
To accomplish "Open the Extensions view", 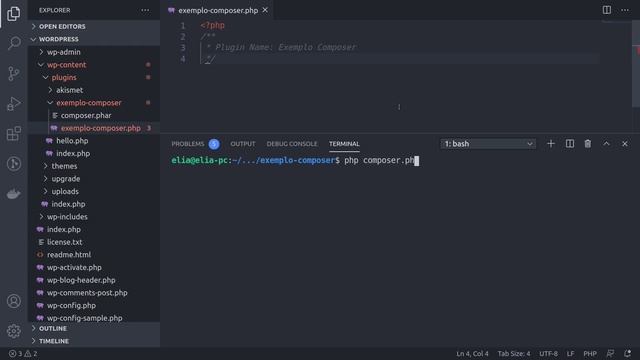I will [13, 133].
